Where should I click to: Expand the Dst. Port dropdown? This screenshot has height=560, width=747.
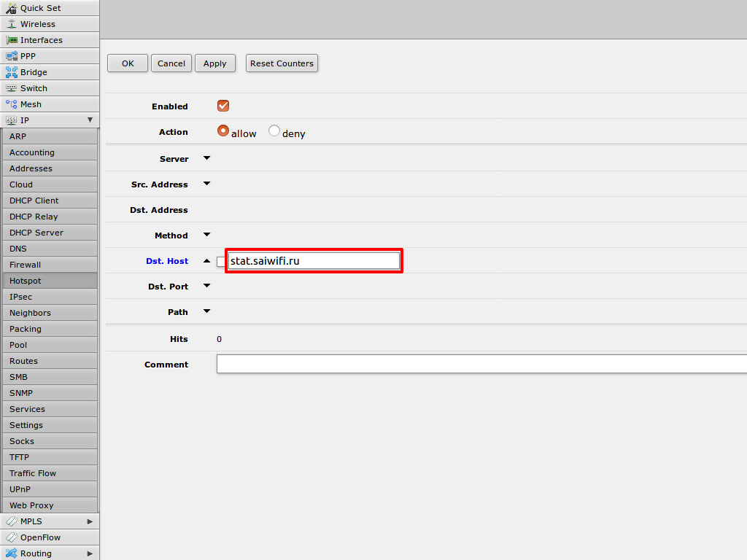pyautogui.click(x=206, y=286)
